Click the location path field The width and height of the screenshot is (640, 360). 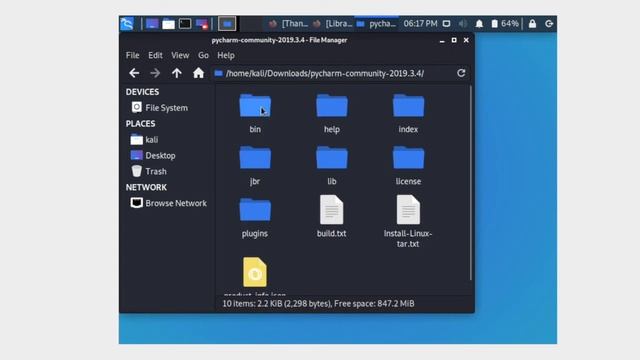[x=333, y=73]
